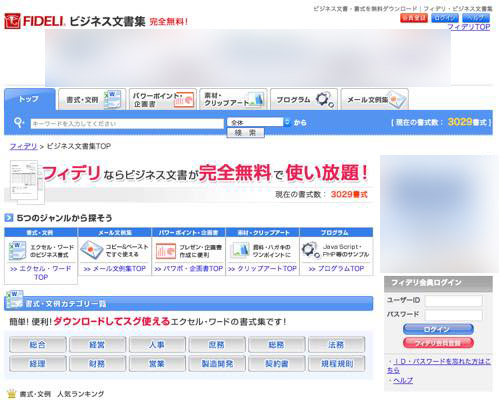Click the プログラム genre column header
The image size is (500, 400).
coord(336,232)
